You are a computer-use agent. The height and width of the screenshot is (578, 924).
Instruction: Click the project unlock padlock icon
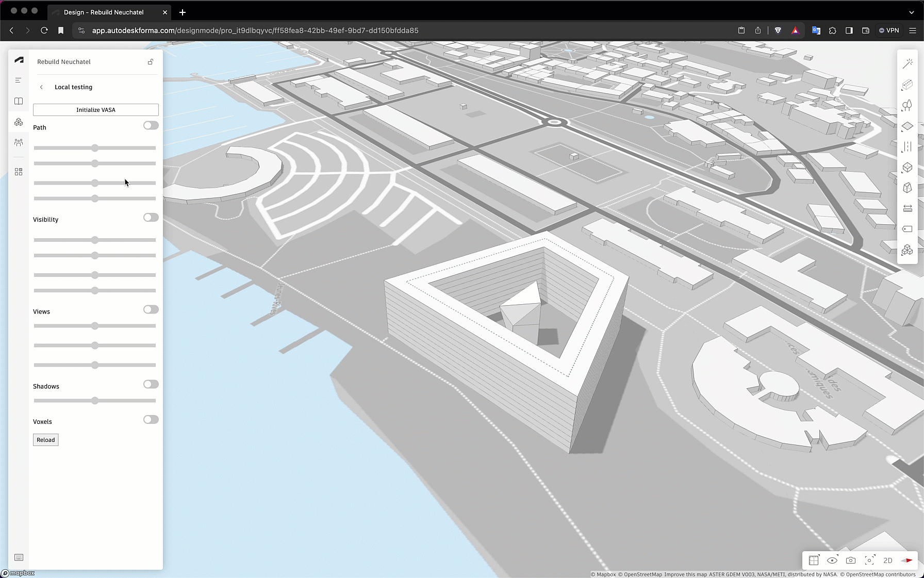[x=151, y=62]
